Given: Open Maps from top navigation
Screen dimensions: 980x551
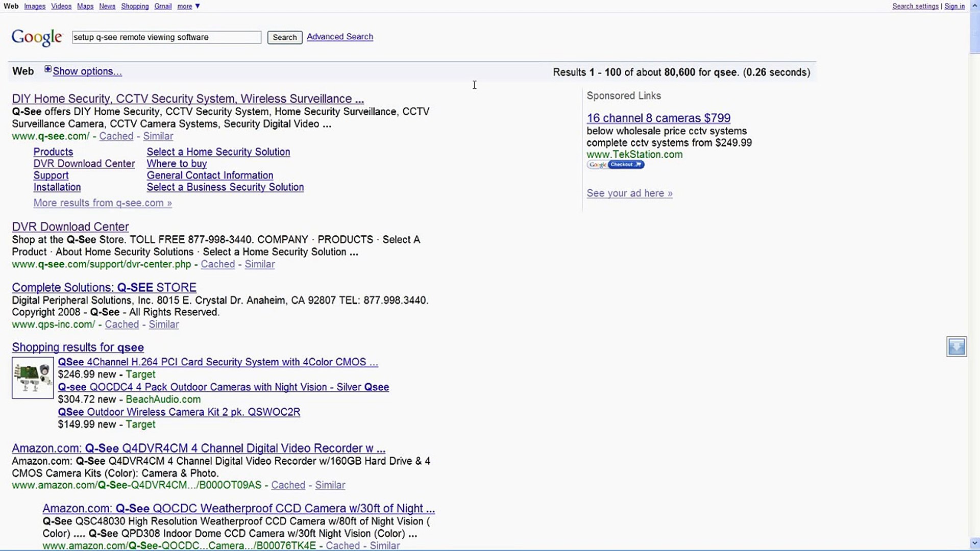Looking at the screenshot, I should (x=85, y=6).
